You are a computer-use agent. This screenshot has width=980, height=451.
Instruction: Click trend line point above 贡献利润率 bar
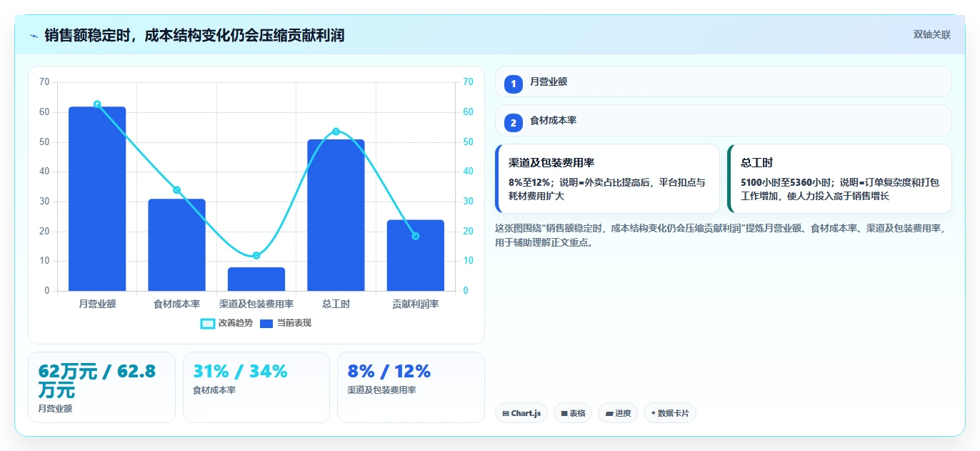pos(416,236)
